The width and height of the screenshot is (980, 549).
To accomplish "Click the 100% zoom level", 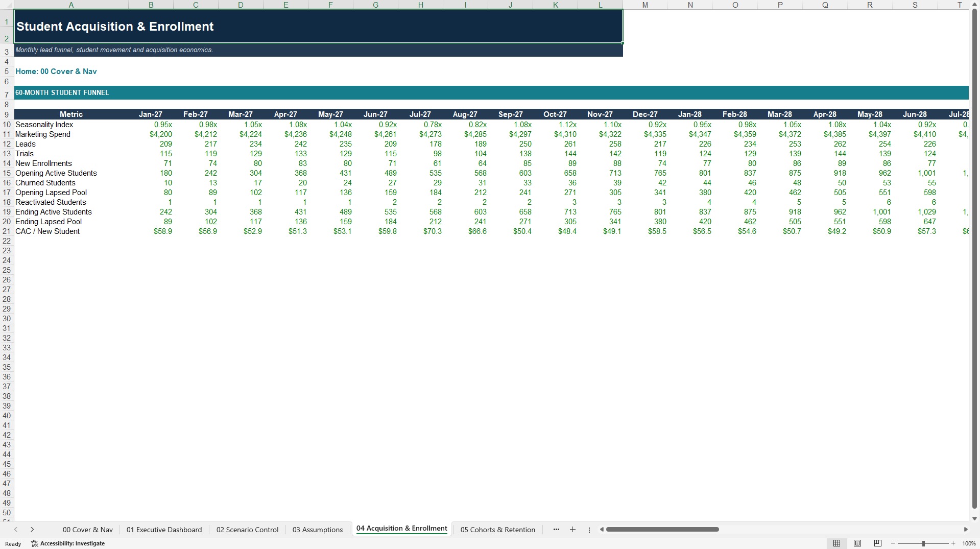I will pos(969,543).
